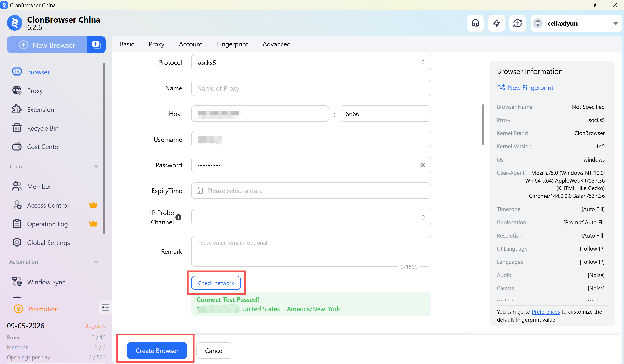This screenshot has height=364, width=624.
Task: Collapse the sidebar with the menu-fold icon
Action: click(x=105, y=307)
